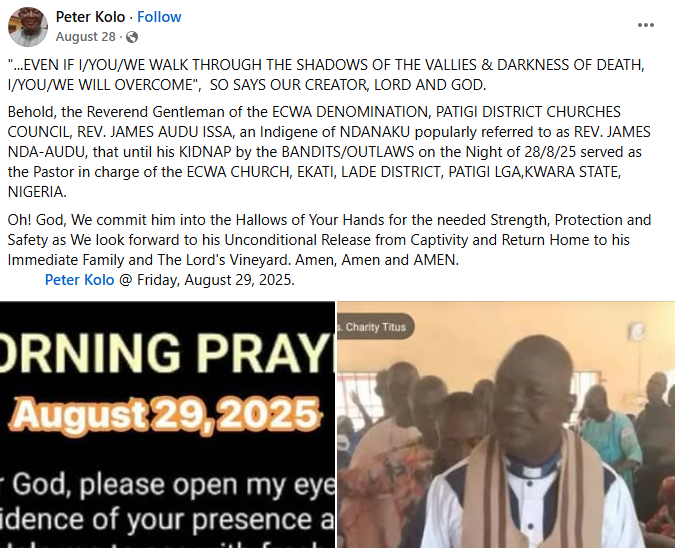Open the pastor's photo on the right
This screenshot has height=548, width=675.
(x=506, y=424)
